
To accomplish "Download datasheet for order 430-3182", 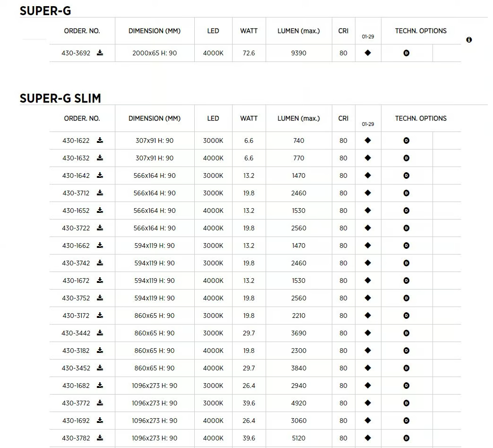I will pyautogui.click(x=100, y=350).
